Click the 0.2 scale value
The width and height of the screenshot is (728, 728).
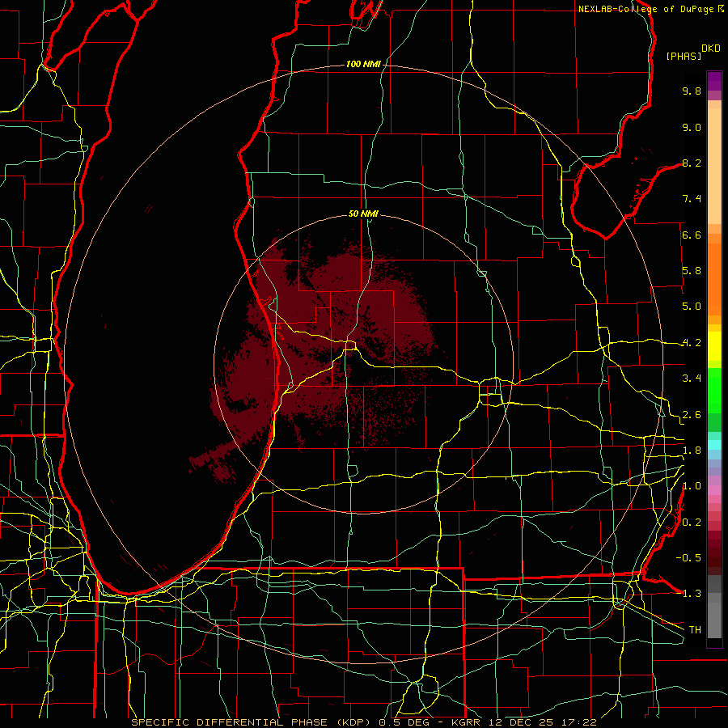[692, 523]
